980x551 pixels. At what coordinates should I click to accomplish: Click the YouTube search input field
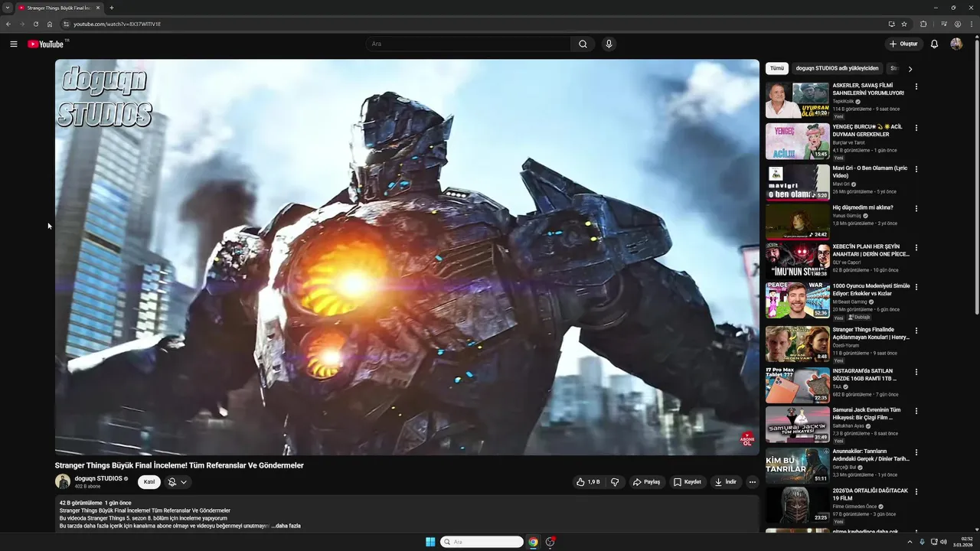[468, 44]
